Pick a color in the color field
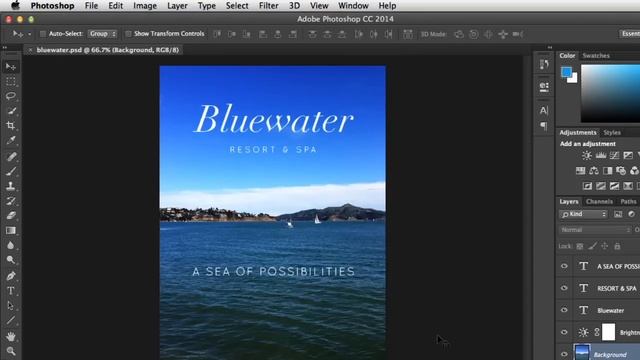 (610, 93)
